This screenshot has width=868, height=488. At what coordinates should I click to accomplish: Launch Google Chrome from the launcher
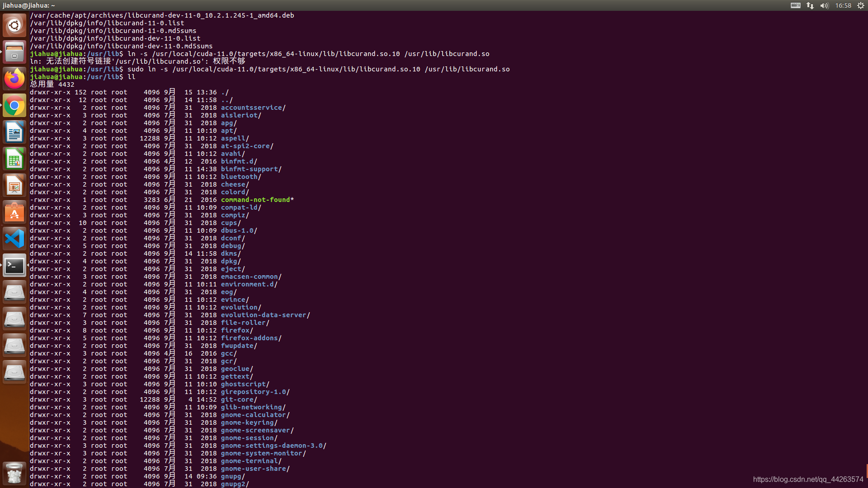14,106
